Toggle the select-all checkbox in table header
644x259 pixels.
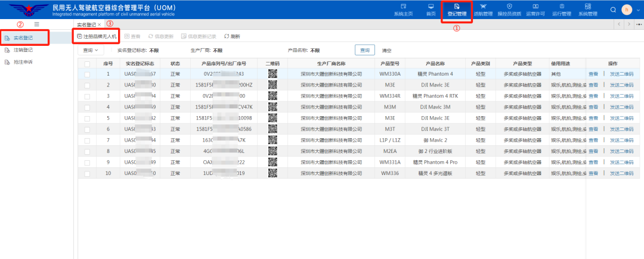87,64
